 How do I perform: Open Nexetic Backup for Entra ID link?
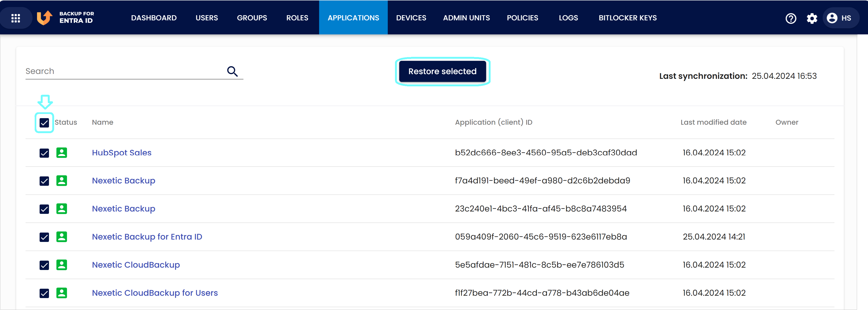(147, 237)
